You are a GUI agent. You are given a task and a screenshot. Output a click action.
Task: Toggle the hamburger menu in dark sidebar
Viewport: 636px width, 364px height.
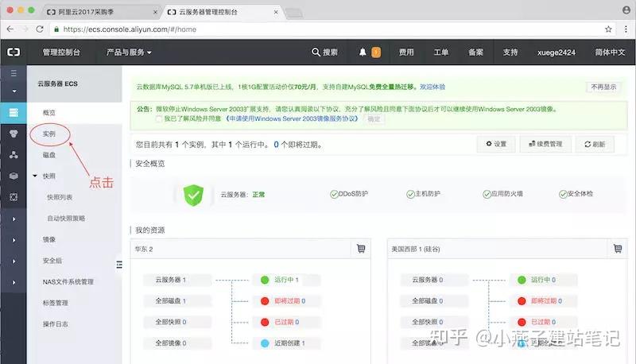click(14, 73)
